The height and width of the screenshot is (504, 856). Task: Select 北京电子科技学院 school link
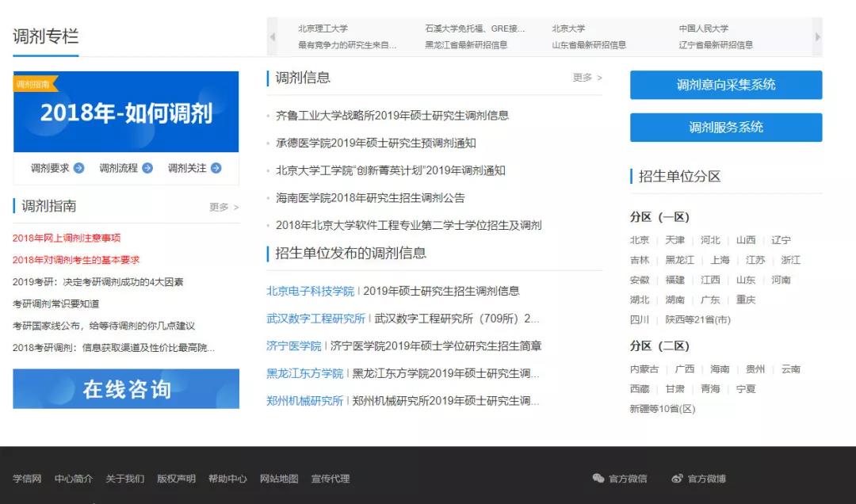pyautogui.click(x=310, y=291)
